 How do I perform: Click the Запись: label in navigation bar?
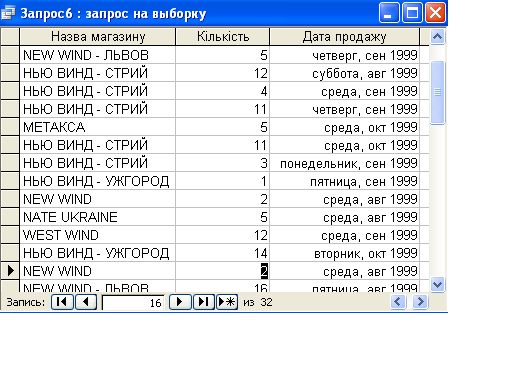[x=26, y=302]
